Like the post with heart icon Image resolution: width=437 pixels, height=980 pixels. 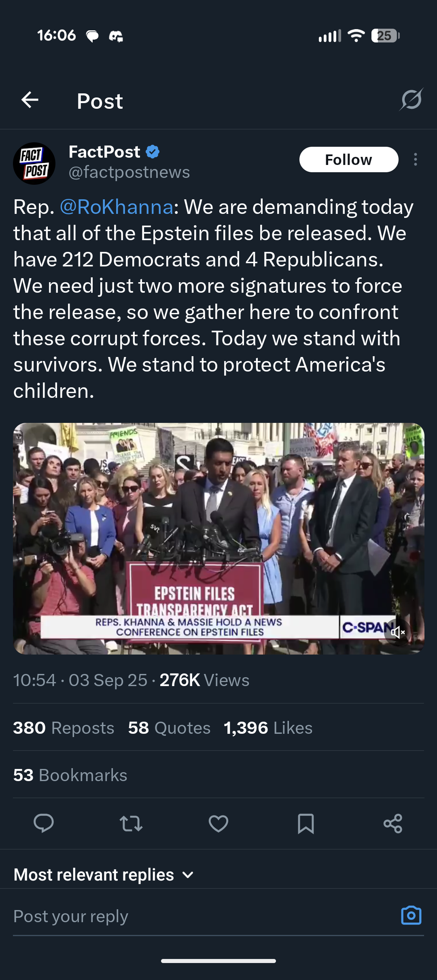pyautogui.click(x=218, y=823)
